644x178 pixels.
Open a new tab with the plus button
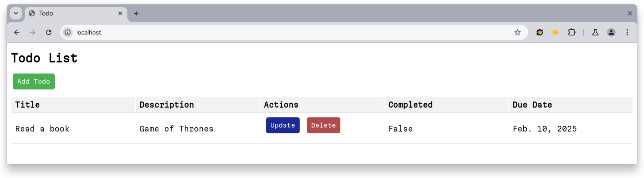(x=136, y=13)
